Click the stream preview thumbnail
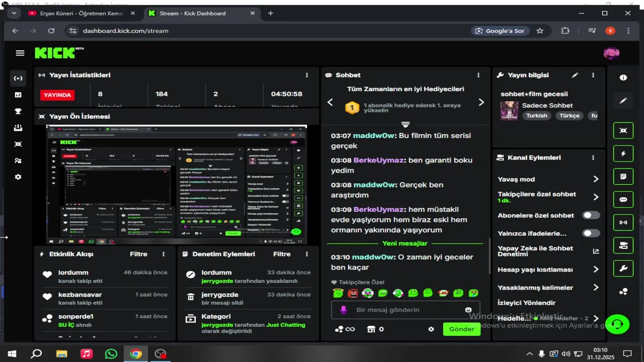Viewport: 644px width, 362px height. pyautogui.click(x=177, y=185)
